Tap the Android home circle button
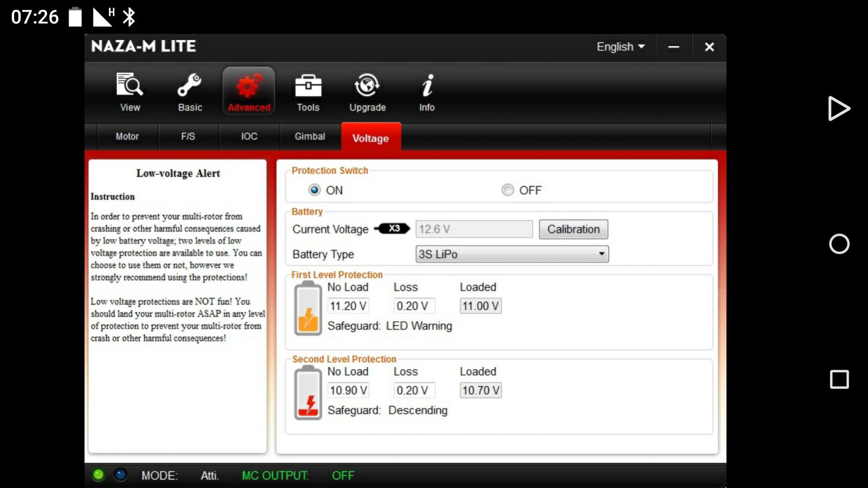868x488 pixels. pyautogui.click(x=839, y=244)
